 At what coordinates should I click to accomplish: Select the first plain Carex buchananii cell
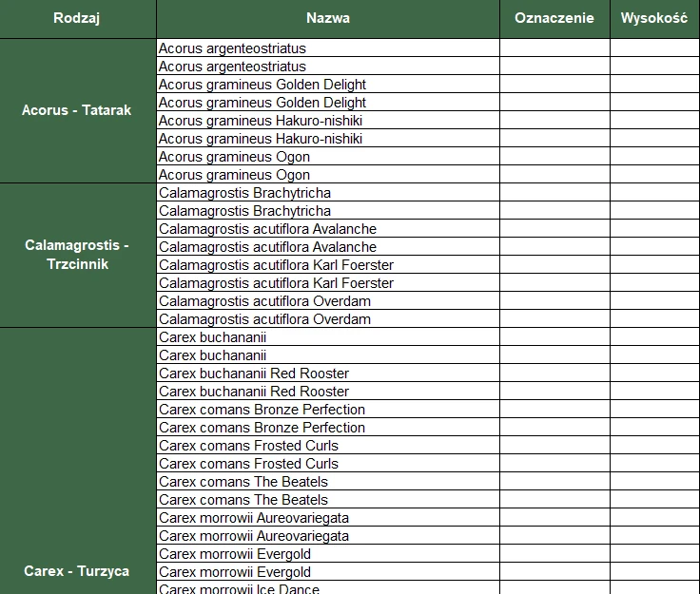[328, 336]
